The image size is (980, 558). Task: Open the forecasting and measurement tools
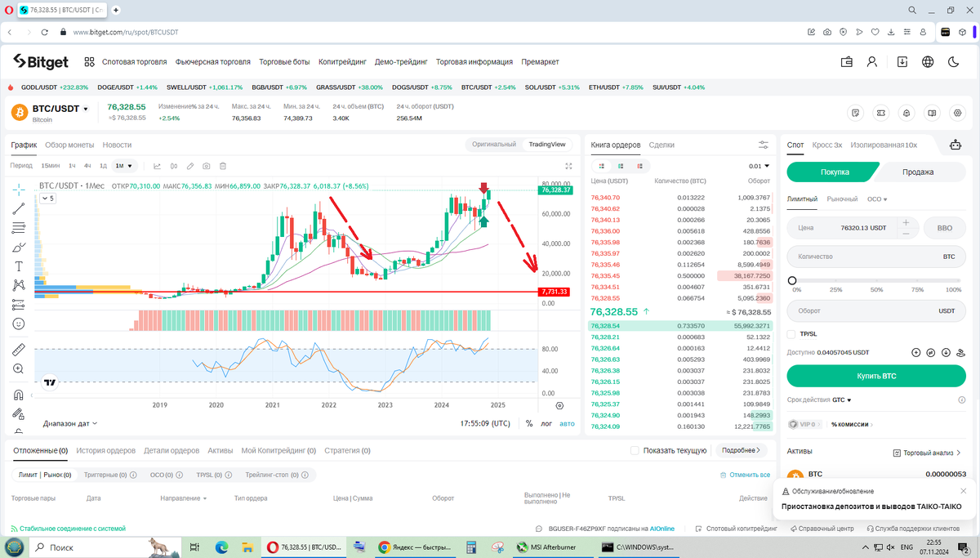tap(19, 305)
